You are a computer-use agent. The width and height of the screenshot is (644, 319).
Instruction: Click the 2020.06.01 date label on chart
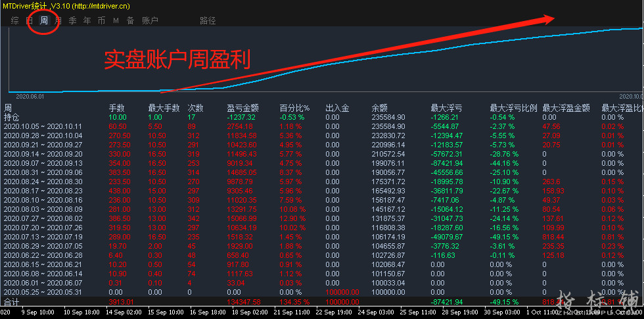(x=29, y=96)
